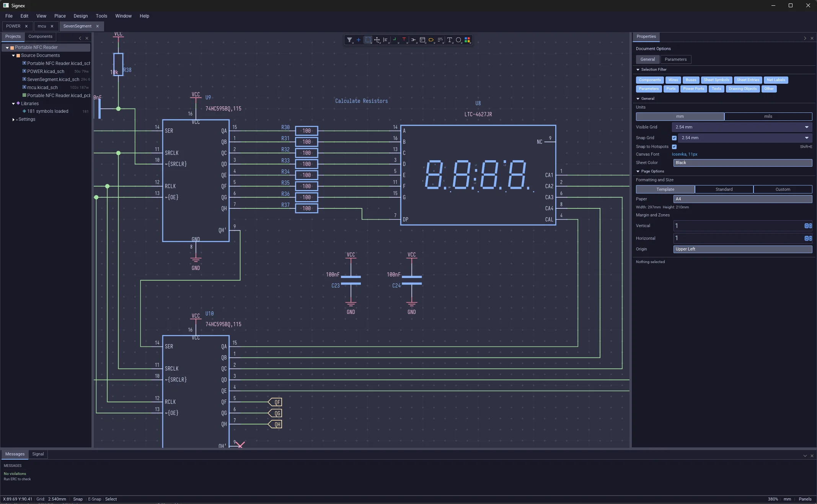Image resolution: width=817 pixels, height=504 pixels.
Task: Close the Properties panel
Action: 812,38
